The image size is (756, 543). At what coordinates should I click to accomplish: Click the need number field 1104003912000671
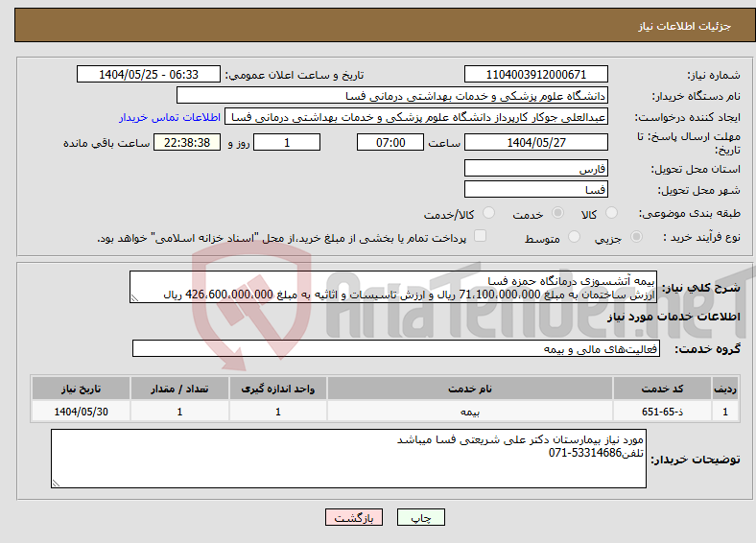pyautogui.click(x=535, y=74)
